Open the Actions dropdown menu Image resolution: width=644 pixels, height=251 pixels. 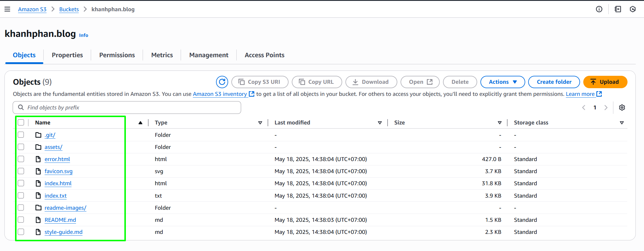click(503, 82)
